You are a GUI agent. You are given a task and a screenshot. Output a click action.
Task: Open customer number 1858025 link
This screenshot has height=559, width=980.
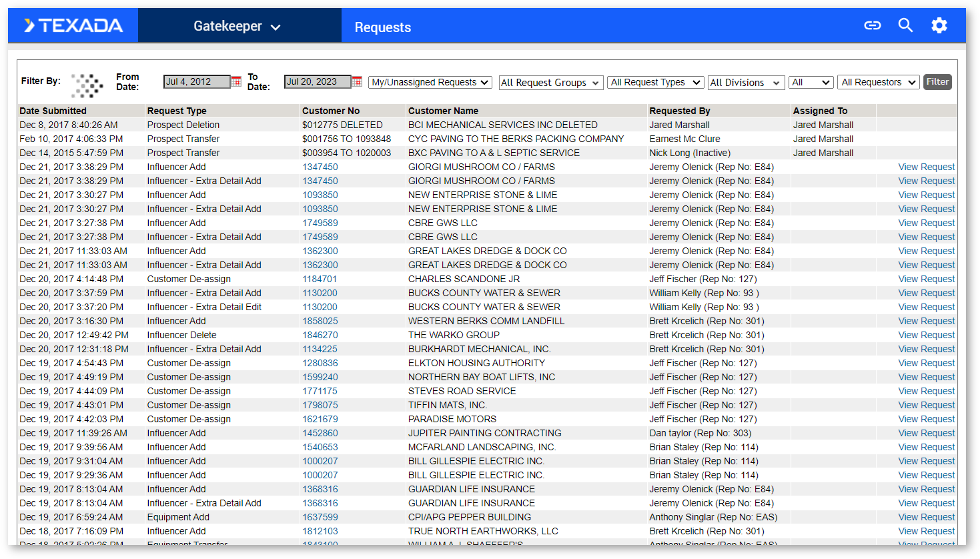[320, 321]
